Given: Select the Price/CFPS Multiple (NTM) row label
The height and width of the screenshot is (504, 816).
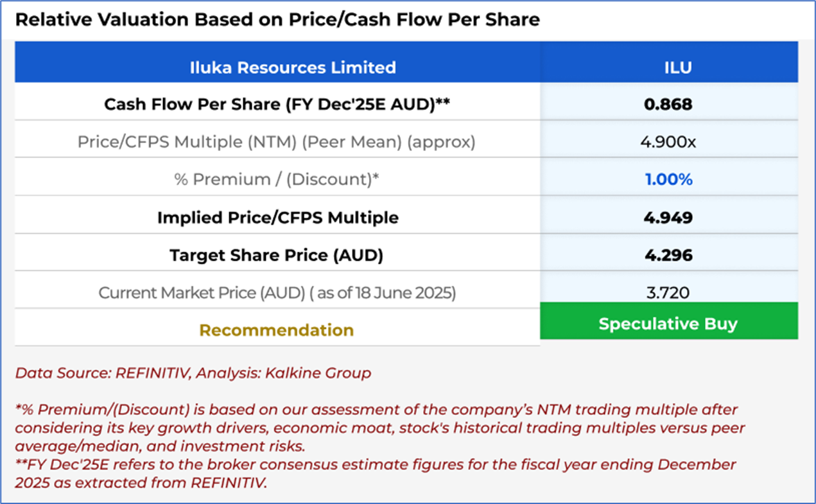Looking at the screenshot, I should pyautogui.click(x=276, y=141).
